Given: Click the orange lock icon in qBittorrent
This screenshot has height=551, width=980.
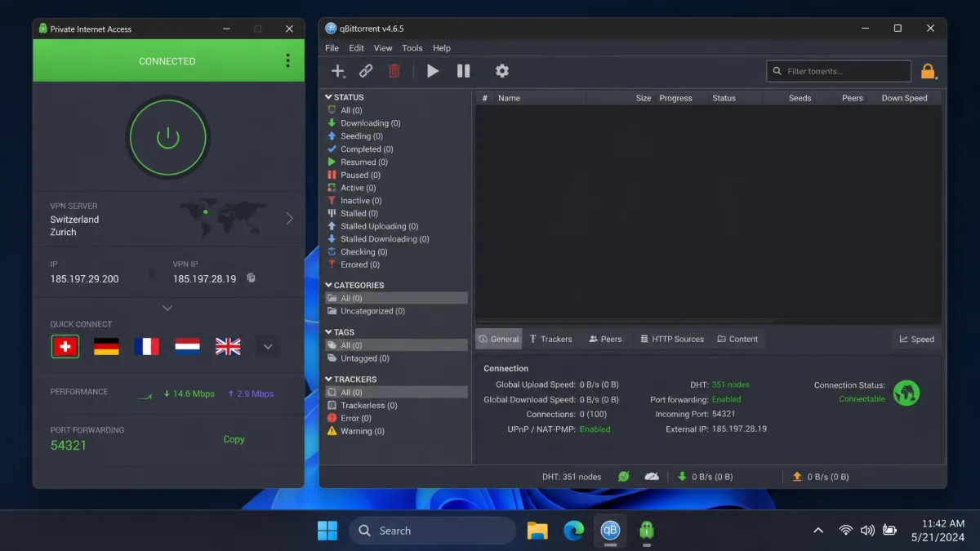Looking at the screenshot, I should (x=928, y=71).
